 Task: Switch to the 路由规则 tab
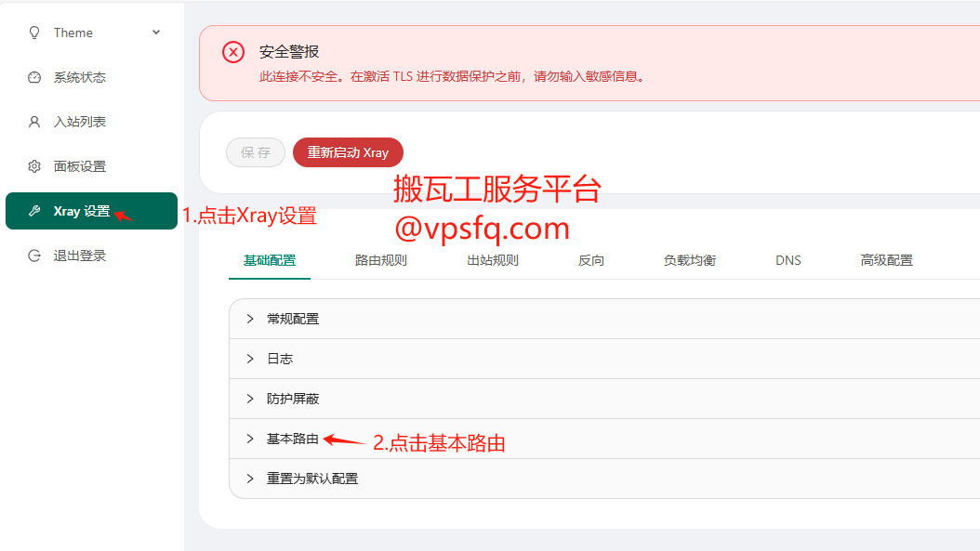(381, 260)
